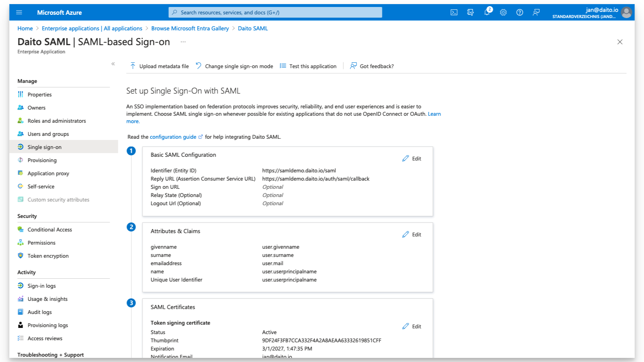
Task: Click Test this application
Action: pyautogui.click(x=308, y=66)
